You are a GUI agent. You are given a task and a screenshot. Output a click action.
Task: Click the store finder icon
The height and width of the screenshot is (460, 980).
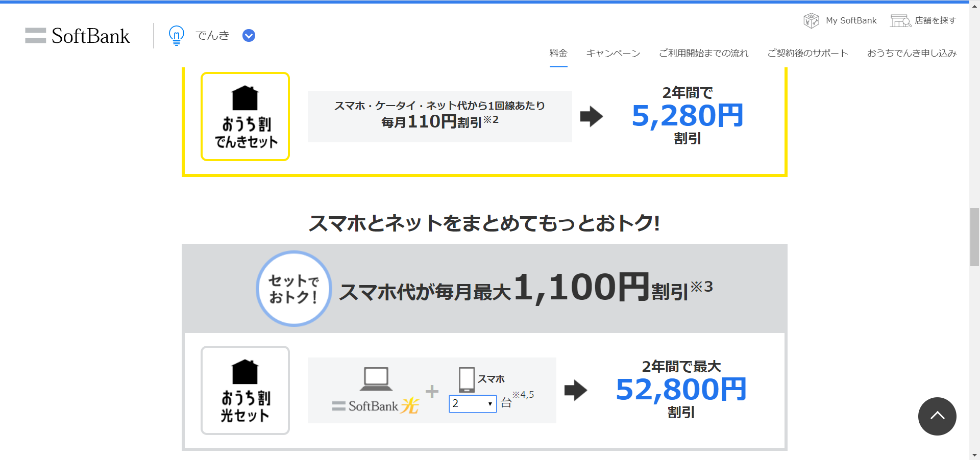(900, 20)
